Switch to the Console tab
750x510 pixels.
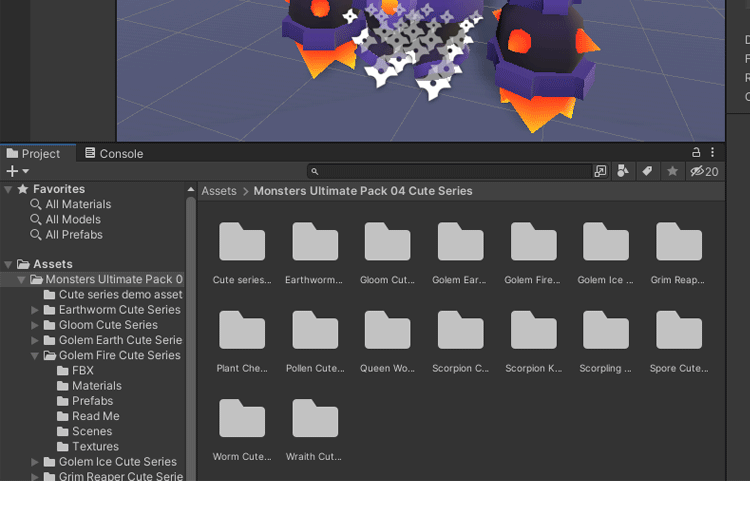pyautogui.click(x=114, y=154)
